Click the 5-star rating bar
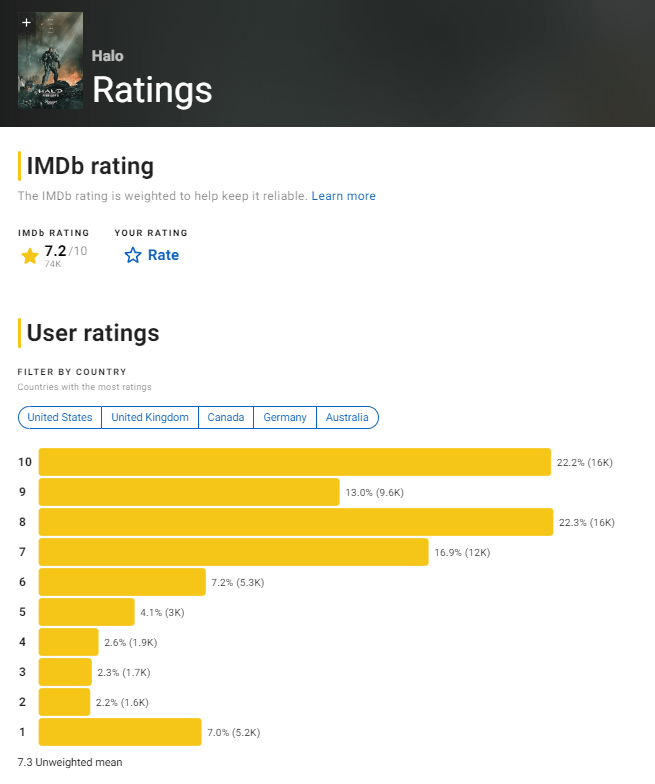The image size is (655, 784). pyautogui.click(x=86, y=612)
